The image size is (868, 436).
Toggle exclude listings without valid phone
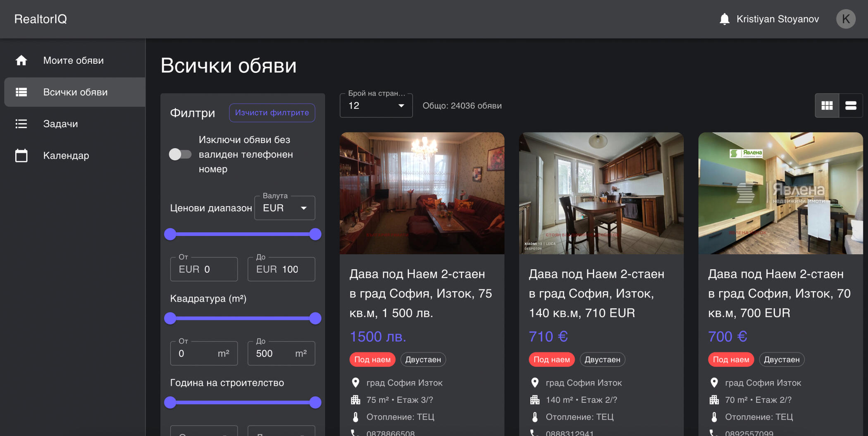(180, 154)
